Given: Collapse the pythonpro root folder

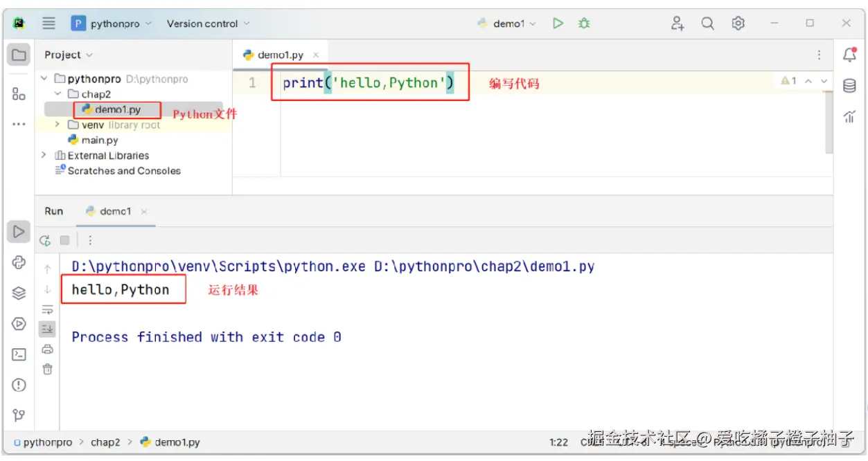Looking at the screenshot, I should point(44,79).
